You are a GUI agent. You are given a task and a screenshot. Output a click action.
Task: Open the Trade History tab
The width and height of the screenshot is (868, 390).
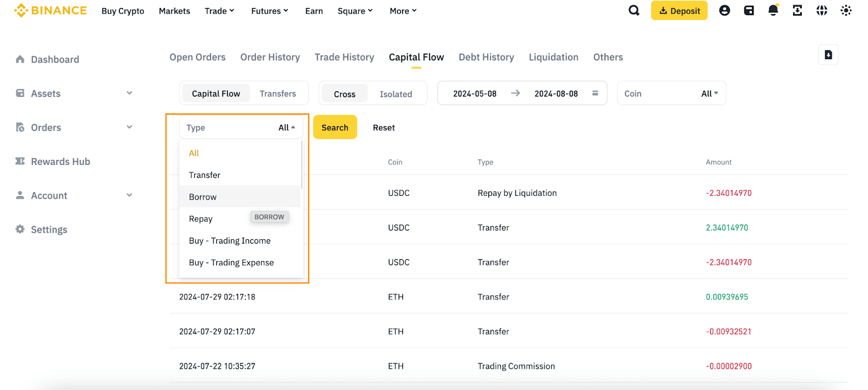344,57
